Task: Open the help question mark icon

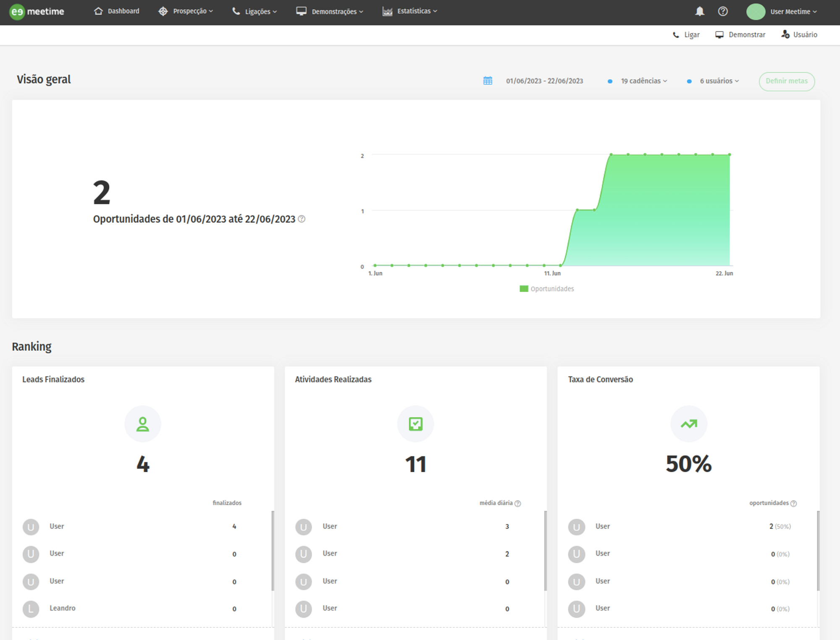Action: (723, 11)
